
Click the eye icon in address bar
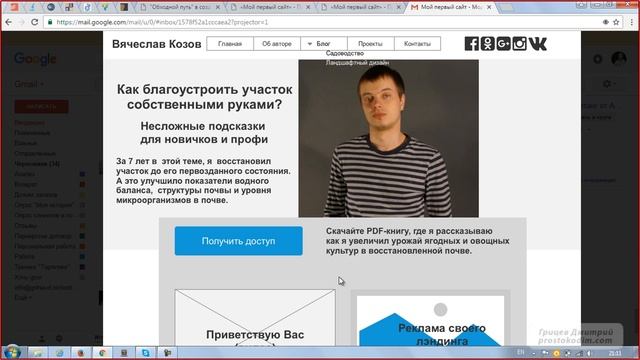606,22
